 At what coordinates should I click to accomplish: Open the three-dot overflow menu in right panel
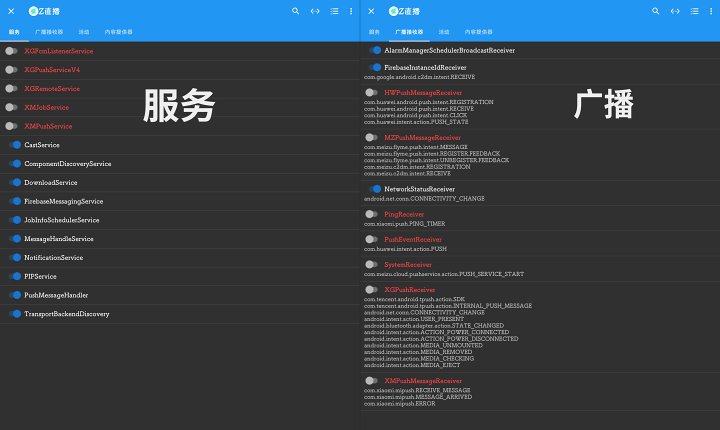pyautogui.click(x=711, y=11)
